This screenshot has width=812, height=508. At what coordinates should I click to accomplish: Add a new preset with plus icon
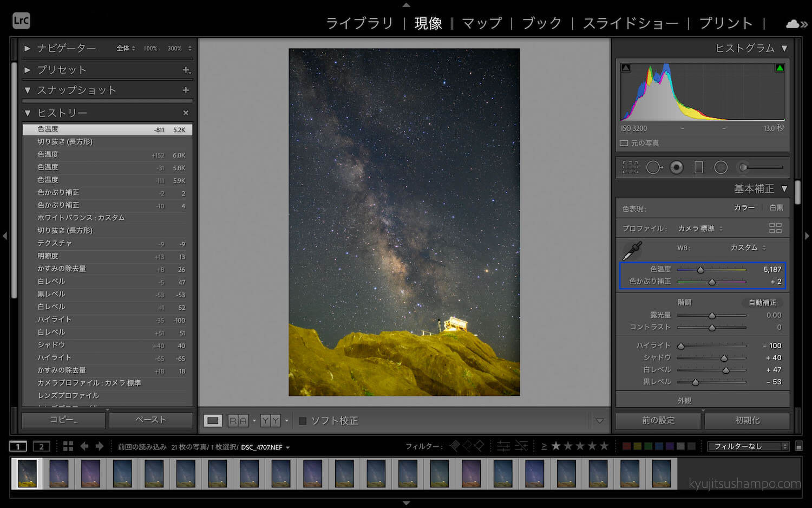coord(186,70)
